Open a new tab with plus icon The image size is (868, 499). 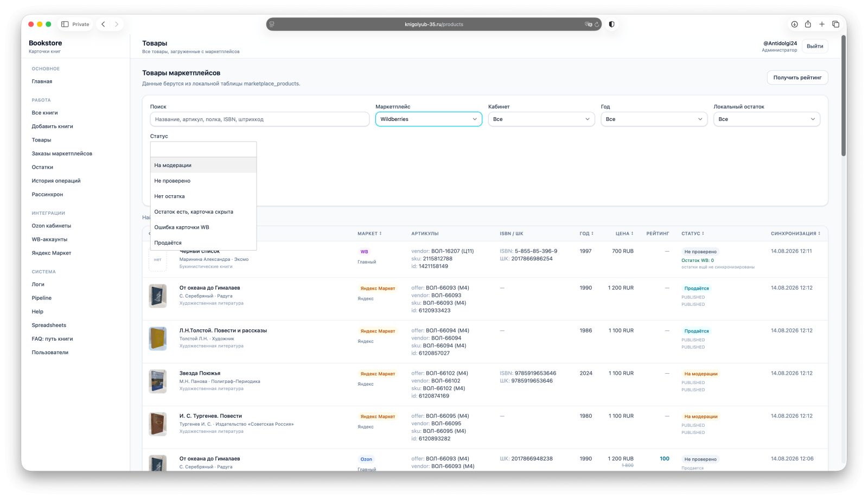click(x=822, y=24)
